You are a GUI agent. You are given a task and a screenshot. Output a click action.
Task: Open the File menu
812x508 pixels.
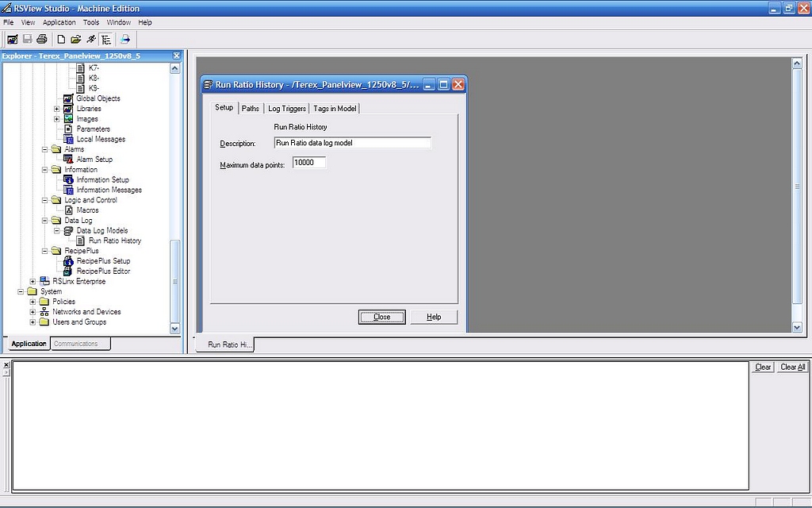click(x=8, y=22)
